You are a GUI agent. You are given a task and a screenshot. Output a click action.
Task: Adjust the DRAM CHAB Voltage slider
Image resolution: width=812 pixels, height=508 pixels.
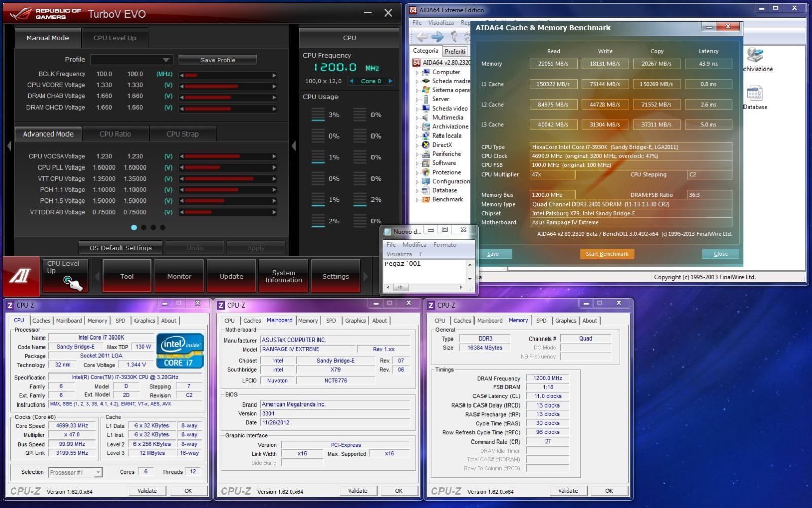(x=228, y=97)
